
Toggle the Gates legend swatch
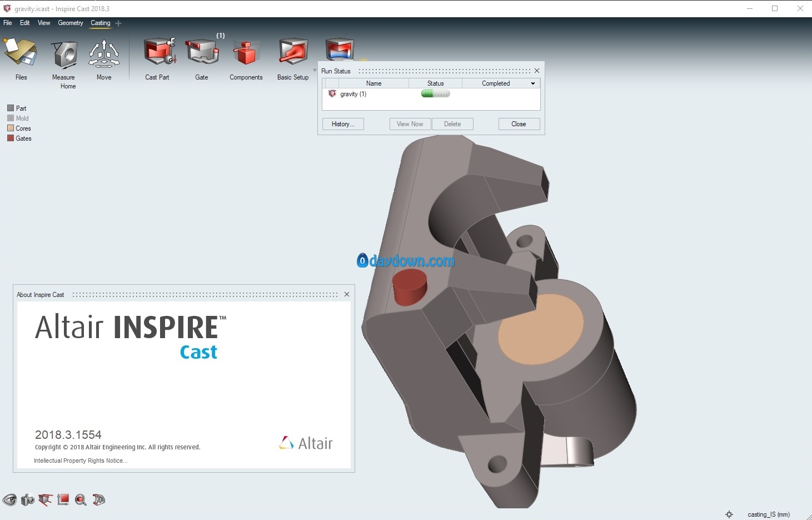[11, 138]
